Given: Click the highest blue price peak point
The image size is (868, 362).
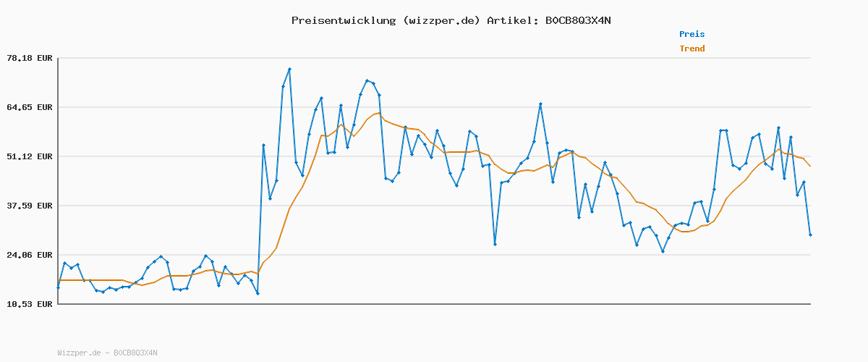Looking at the screenshot, I should [289, 69].
